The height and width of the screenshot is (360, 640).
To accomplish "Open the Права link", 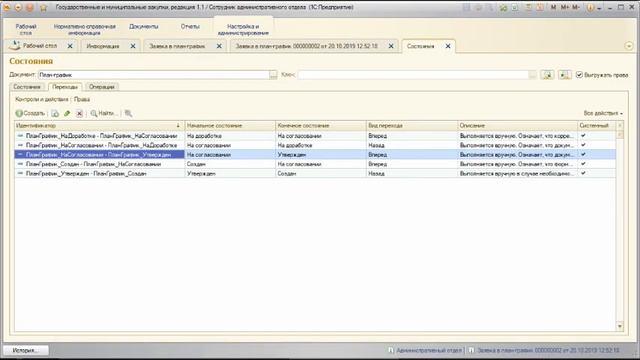I will point(82,99).
